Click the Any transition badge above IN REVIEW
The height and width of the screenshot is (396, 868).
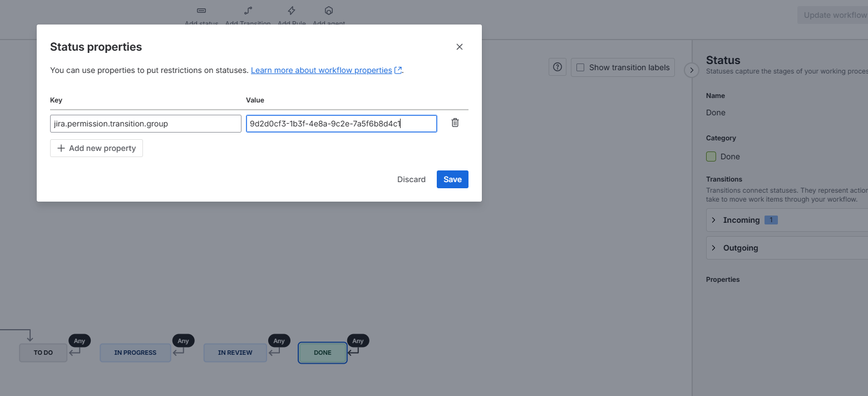coord(279,341)
